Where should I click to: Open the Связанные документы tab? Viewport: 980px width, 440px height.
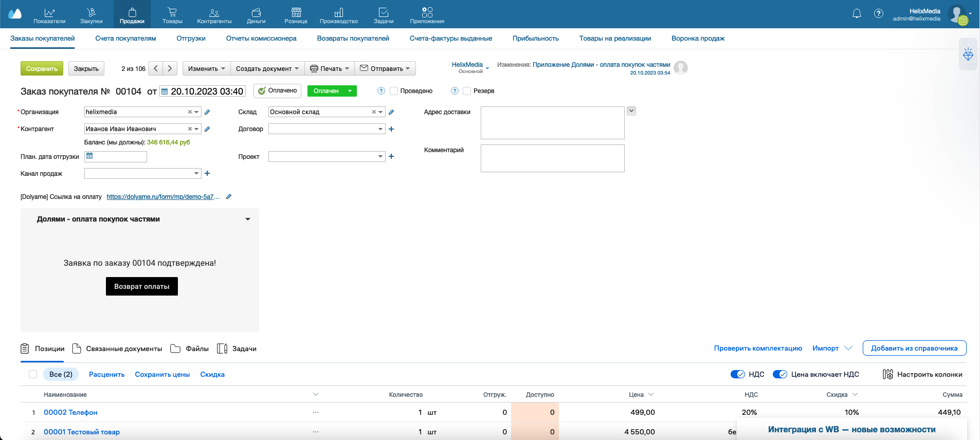tap(117, 349)
